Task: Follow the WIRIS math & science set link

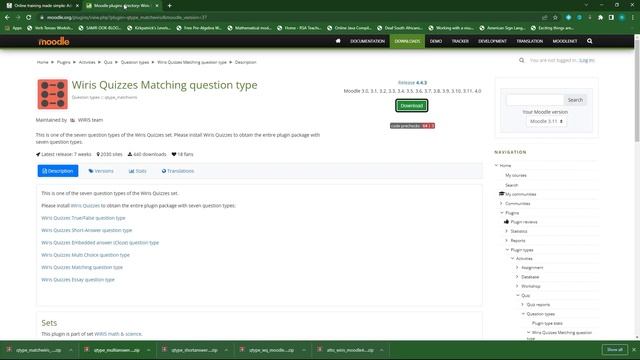Action: click(x=118, y=334)
